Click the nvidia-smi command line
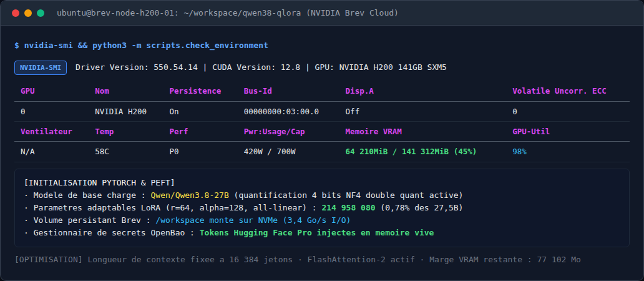 coord(141,45)
